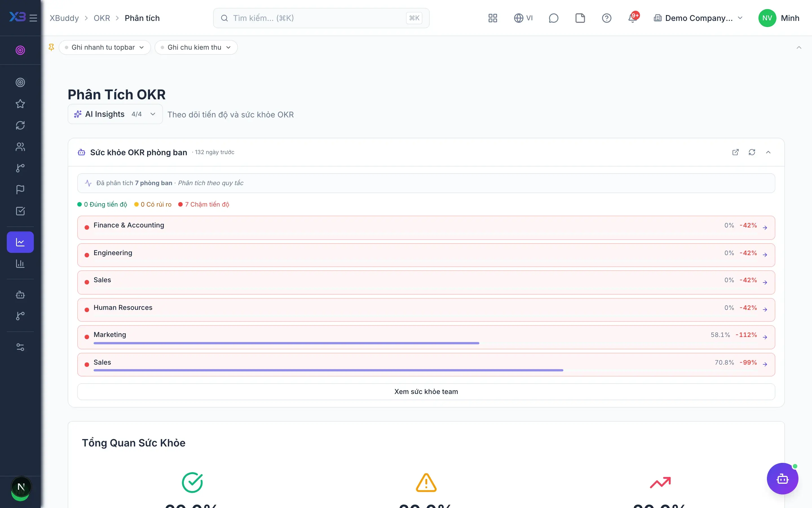812x508 pixels.
Task: Open department health card in new window
Action: point(735,152)
